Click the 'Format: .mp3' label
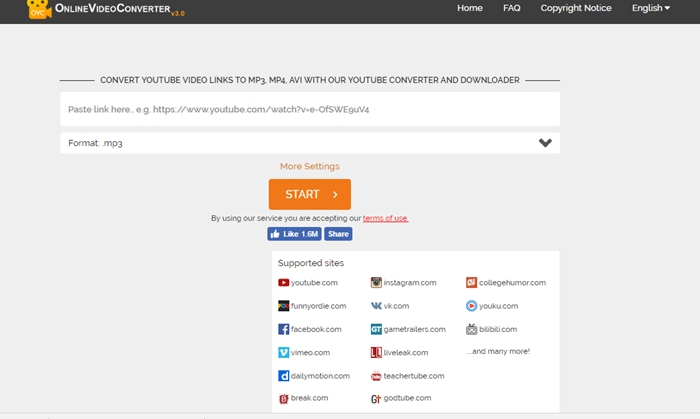Screen dimensions: 700x419 [x=95, y=143]
